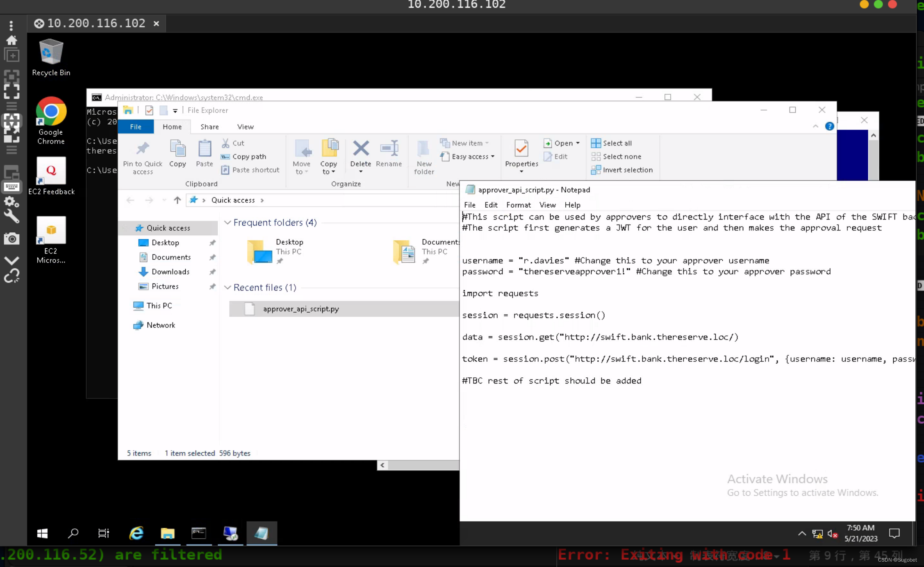
Task: Open the New item dropdown
Action: (x=464, y=143)
